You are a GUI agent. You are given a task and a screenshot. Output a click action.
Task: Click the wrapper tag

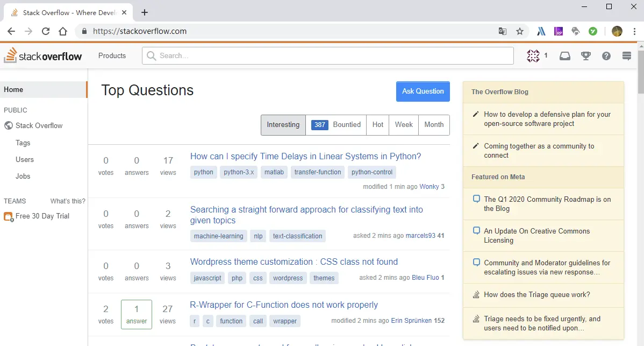284,321
